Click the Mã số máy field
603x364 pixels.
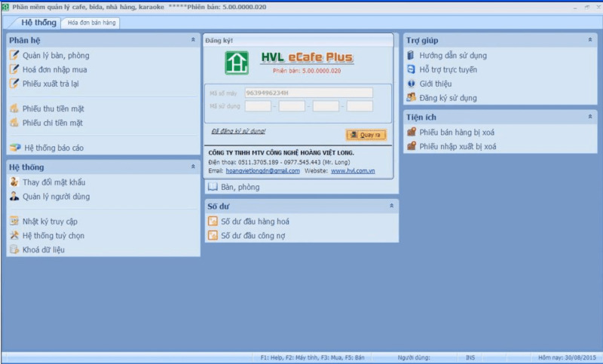[x=309, y=93]
